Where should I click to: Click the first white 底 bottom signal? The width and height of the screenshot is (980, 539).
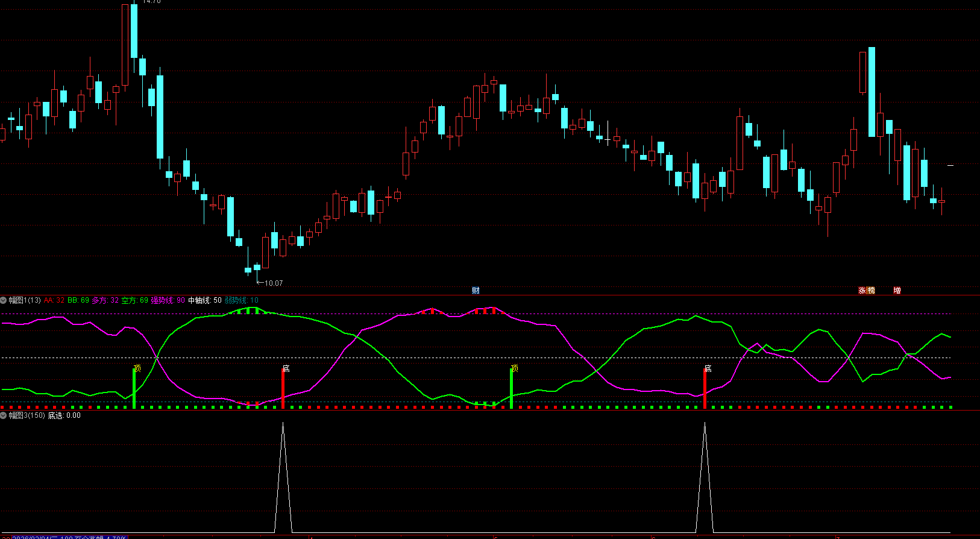tap(286, 368)
